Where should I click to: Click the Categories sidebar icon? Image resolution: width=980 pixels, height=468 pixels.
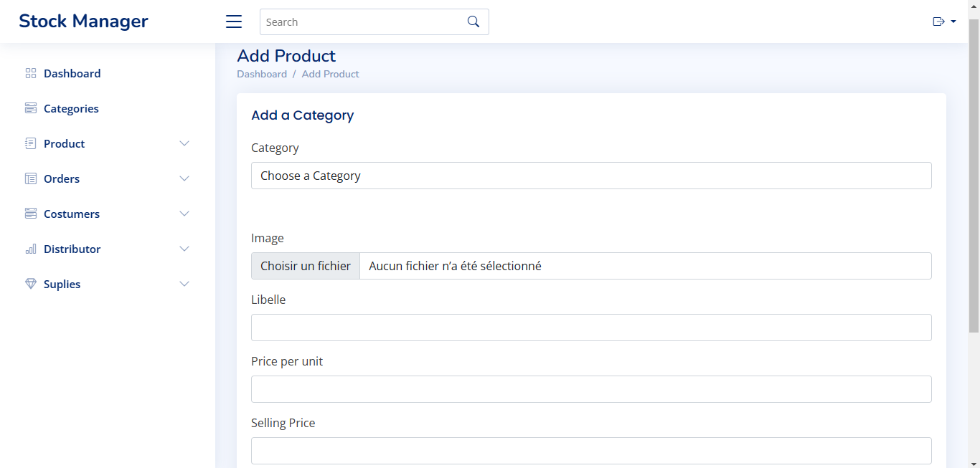[x=30, y=108]
